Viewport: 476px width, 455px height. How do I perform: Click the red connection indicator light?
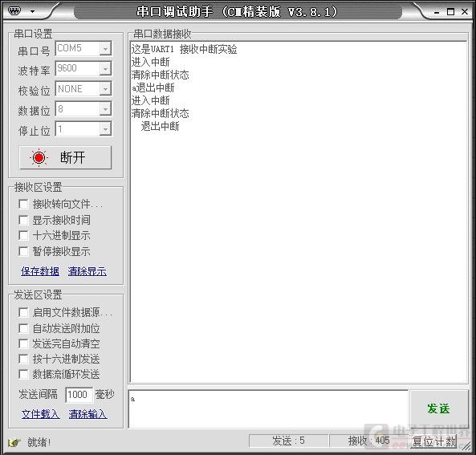[39, 157]
